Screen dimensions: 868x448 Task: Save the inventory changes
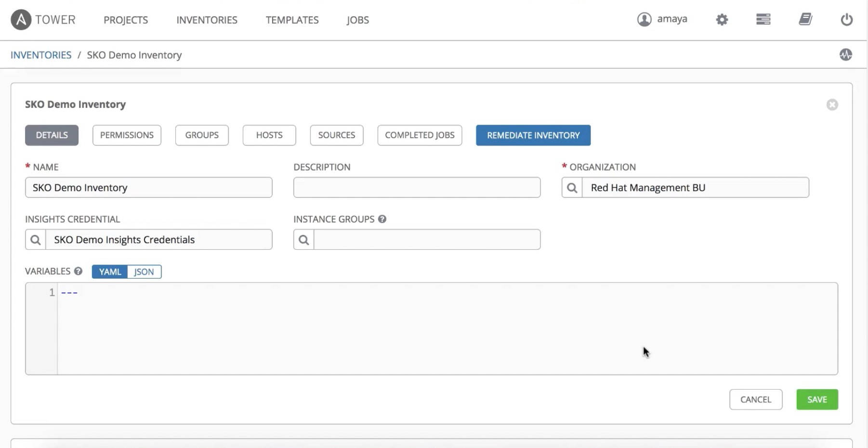pos(817,399)
